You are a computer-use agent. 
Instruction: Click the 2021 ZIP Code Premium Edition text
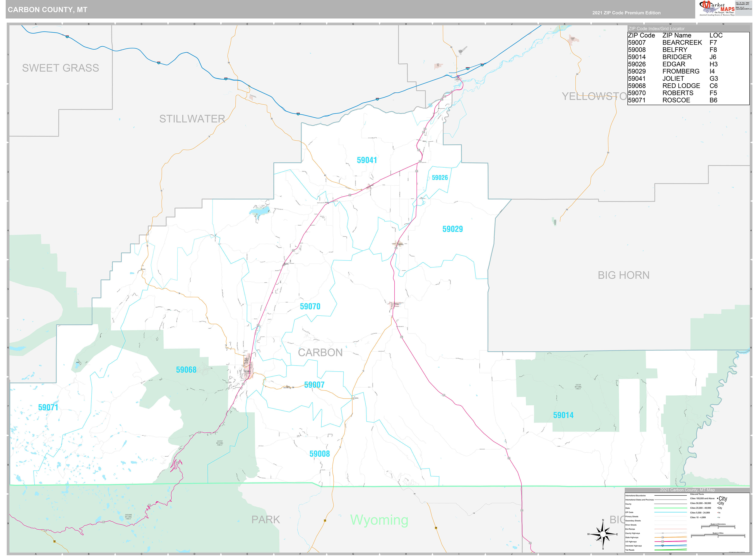626,13
